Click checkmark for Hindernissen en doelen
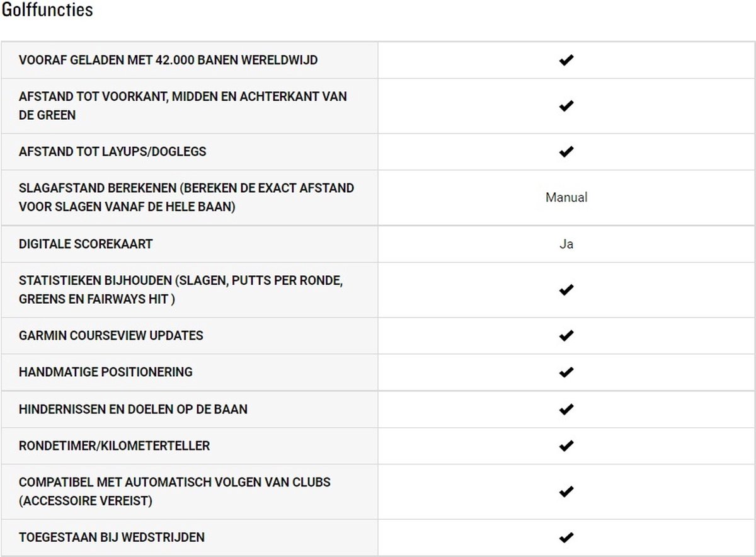Viewport: 756px width, 557px height. point(566,409)
